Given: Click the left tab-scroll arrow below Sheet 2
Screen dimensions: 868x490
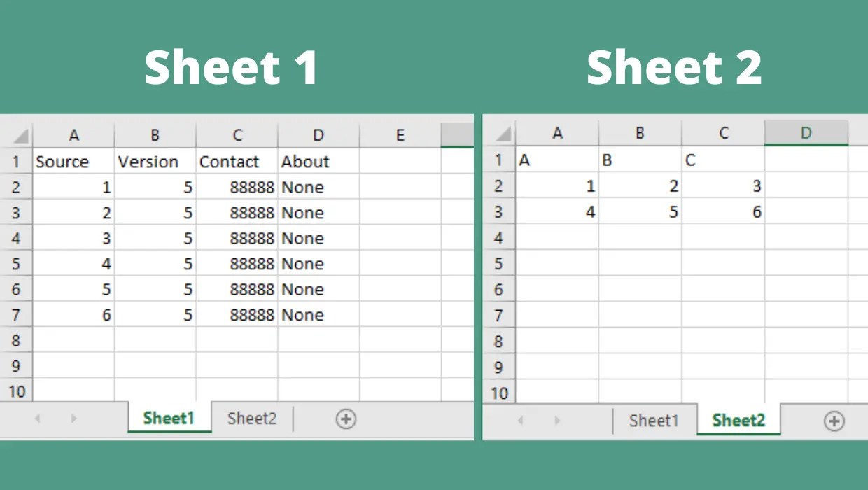Looking at the screenshot, I should (520, 420).
